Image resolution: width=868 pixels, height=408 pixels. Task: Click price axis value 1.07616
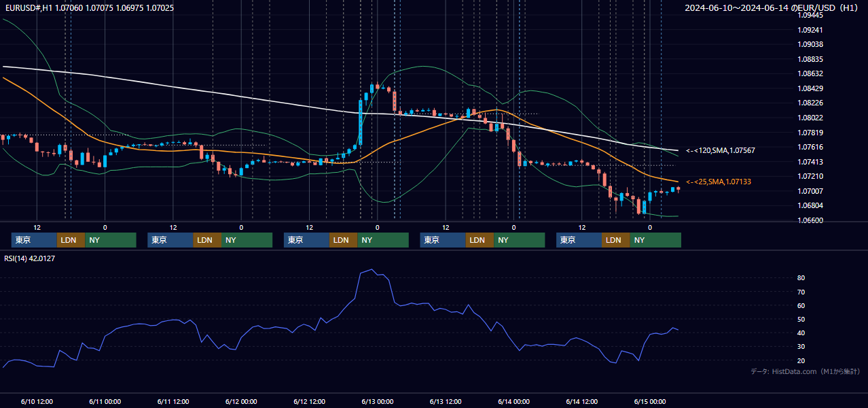click(x=811, y=147)
